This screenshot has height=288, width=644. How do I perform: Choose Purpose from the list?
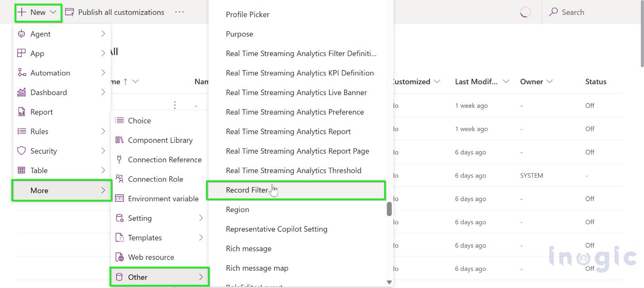(x=239, y=34)
